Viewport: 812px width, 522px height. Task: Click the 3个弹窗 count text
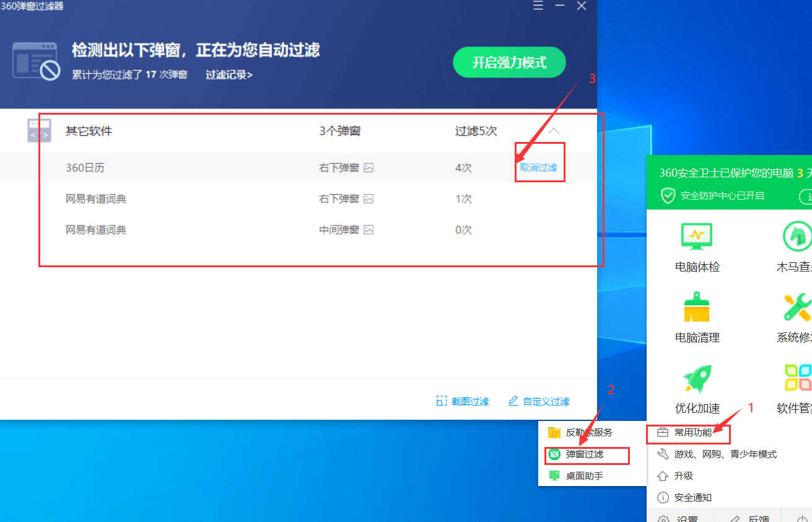(x=340, y=131)
